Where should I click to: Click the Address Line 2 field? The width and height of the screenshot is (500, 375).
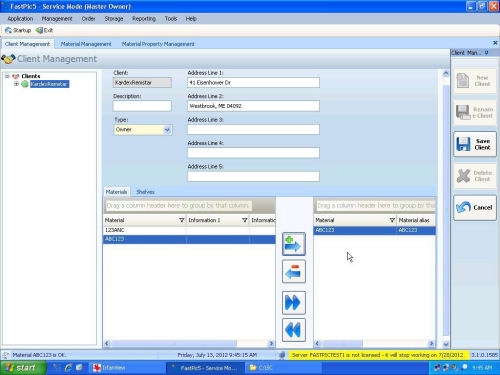click(x=253, y=106)
